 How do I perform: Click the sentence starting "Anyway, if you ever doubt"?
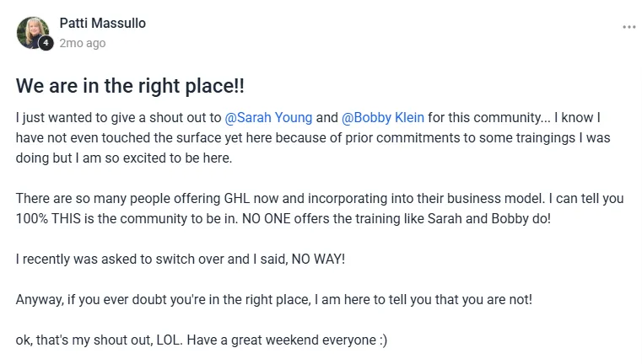tap(274, 300)
